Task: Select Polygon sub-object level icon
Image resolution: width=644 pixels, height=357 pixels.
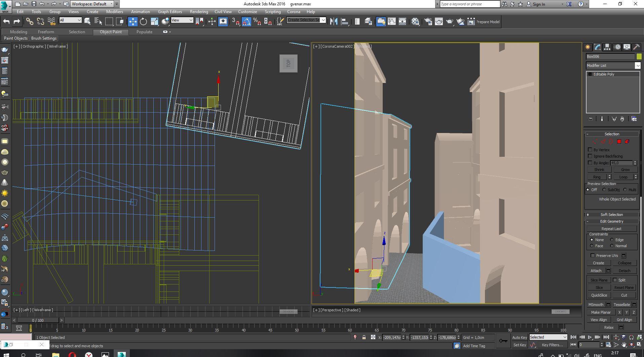Action: coord(619,142)
